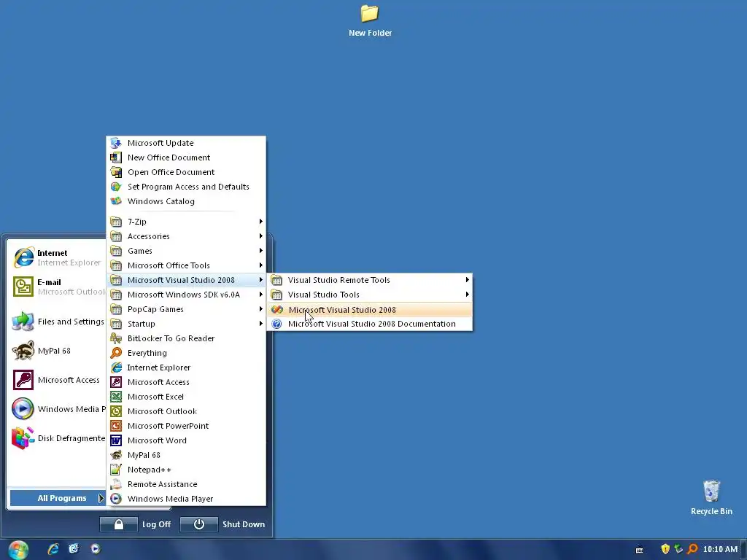747x560 pixels.
Task: Click Internet Explorer quick launch icon on taskbar
Action: (x=53, y=548)
